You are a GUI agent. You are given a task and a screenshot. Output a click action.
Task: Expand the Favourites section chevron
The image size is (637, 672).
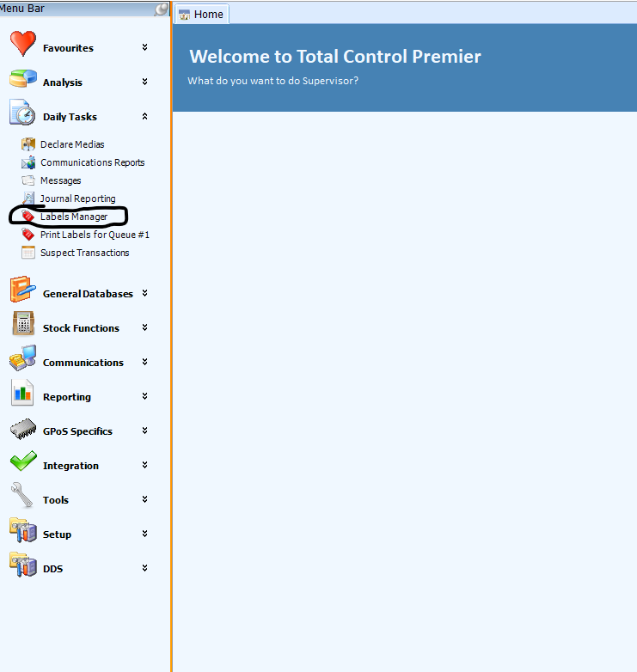click(145, 47)
